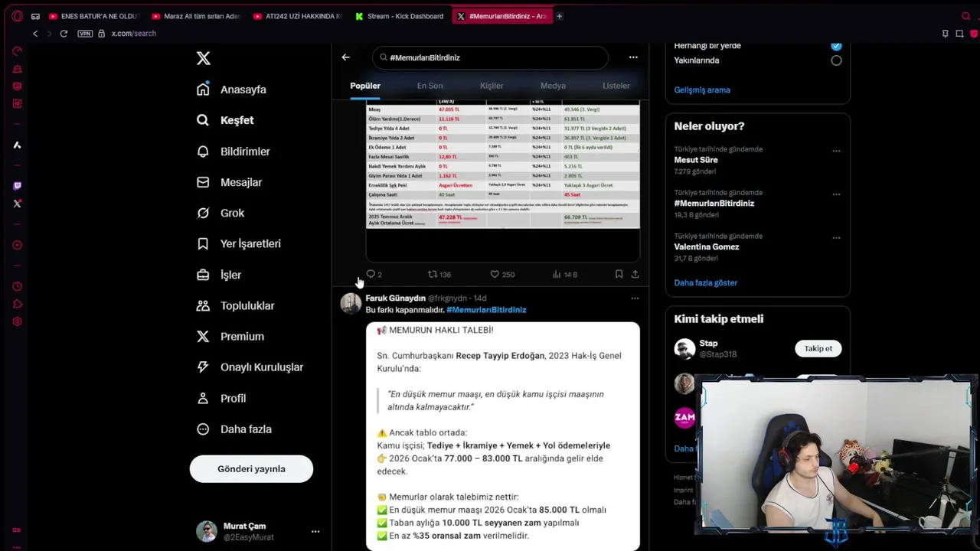Open Mesajlar in X navigation
The width and height of the screenshot is (980, 551).
230,182
